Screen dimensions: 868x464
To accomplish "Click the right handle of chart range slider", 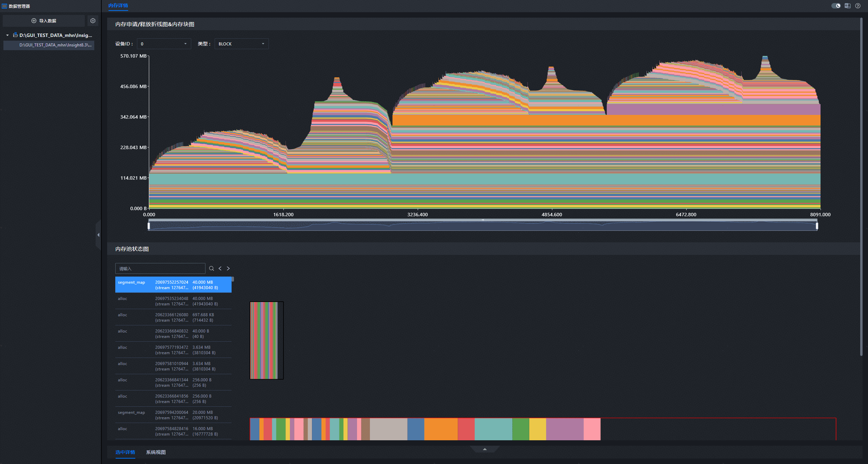I will pyautogui.click(x=817, y=226).
